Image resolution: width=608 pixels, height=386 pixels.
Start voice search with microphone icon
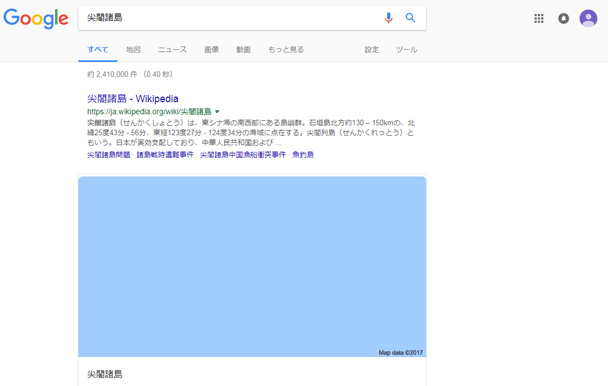388,18
